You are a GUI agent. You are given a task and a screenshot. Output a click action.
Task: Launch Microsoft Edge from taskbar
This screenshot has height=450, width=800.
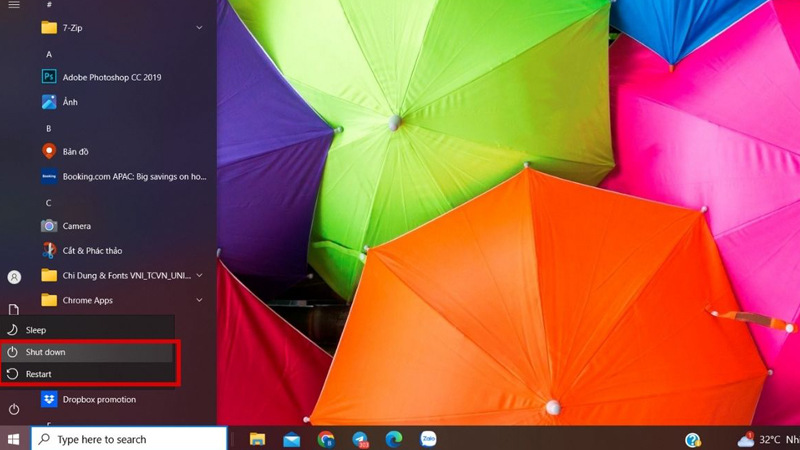click(394, 439)
